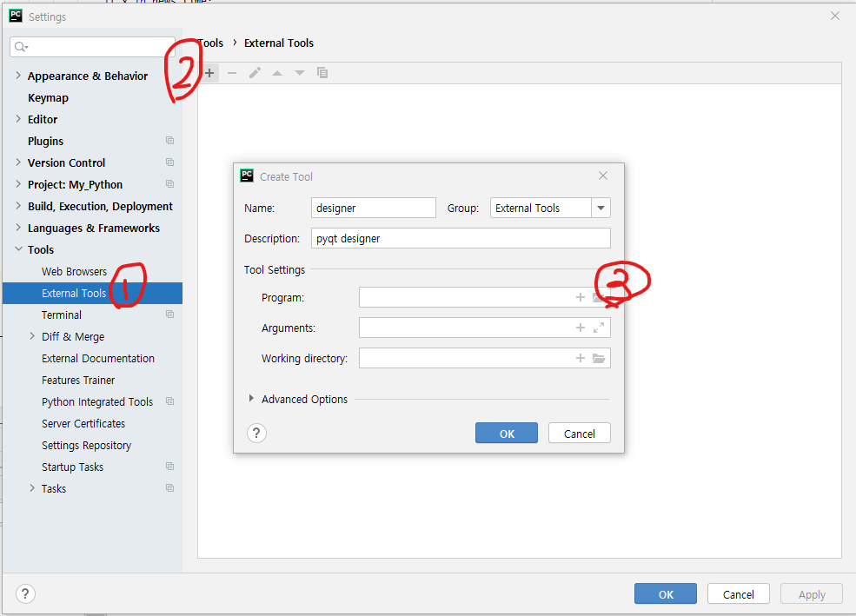
Task: Expand the Diff & Merge node
Action: pyautogui.click(x=32, y=336)
